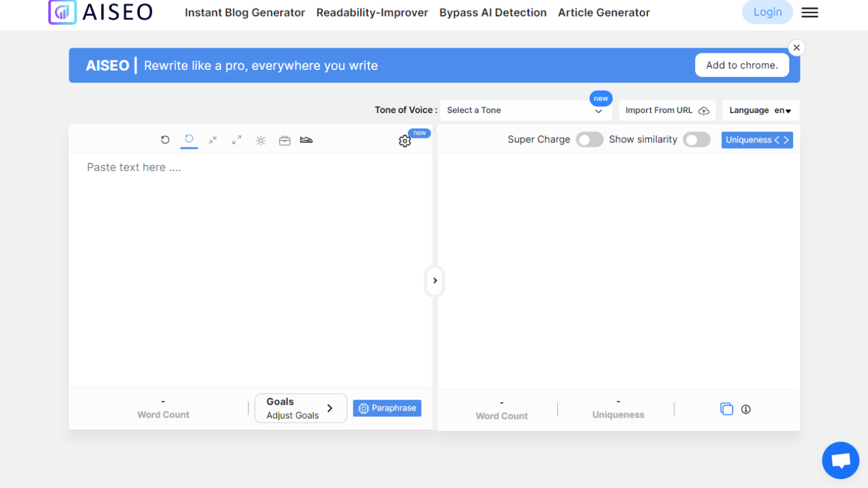The height and width of the screenshot is (488, 868).
Task: Select the blue underlined circular arrow mode
Action: (x=189, y=139)
